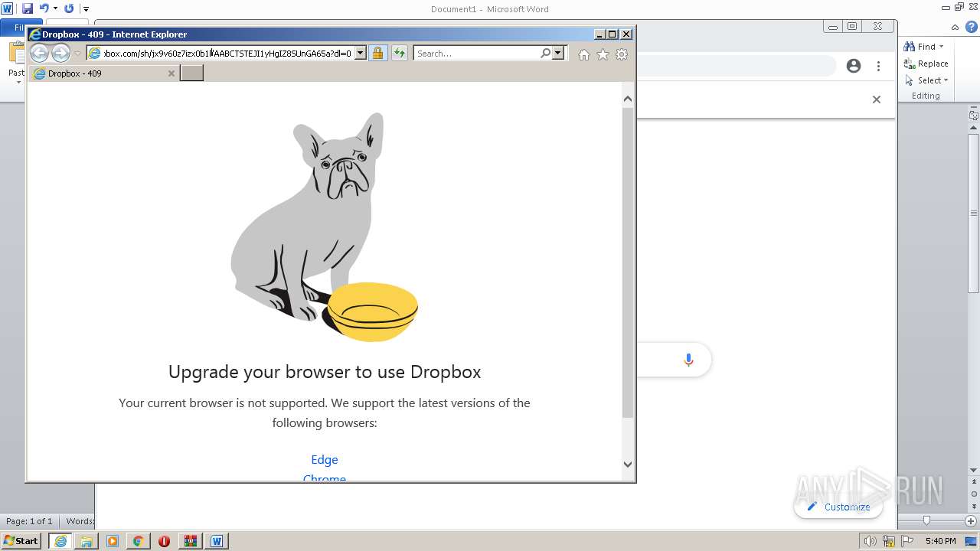Click the 'Upgrade your browser to use Dropbox' heading
This screenshot has width=980, height=551.
(325, 372)
